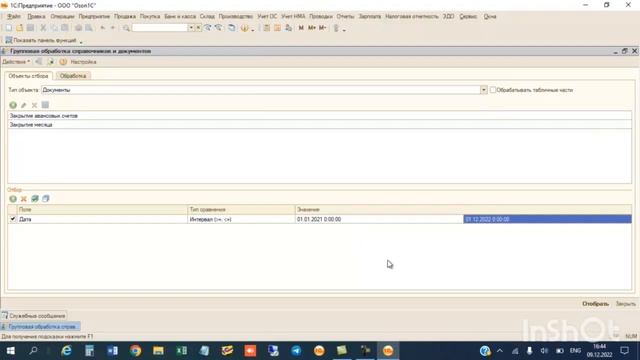
Task: Click the New document toolbar icon
Action: [9, 28]
